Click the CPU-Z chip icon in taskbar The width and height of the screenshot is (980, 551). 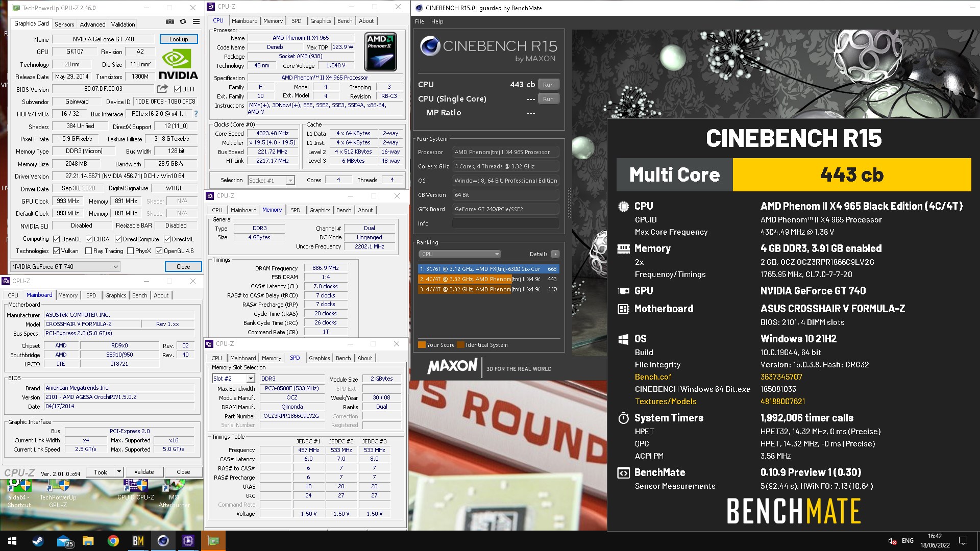click(188, 541)
